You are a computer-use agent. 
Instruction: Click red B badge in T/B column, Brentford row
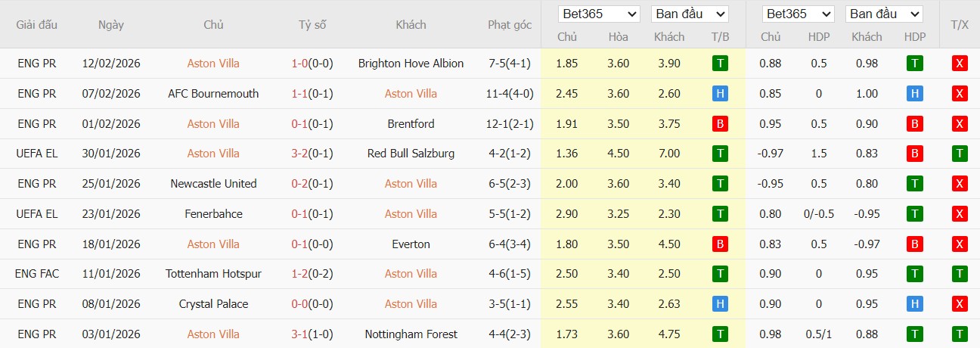point(720,124)
